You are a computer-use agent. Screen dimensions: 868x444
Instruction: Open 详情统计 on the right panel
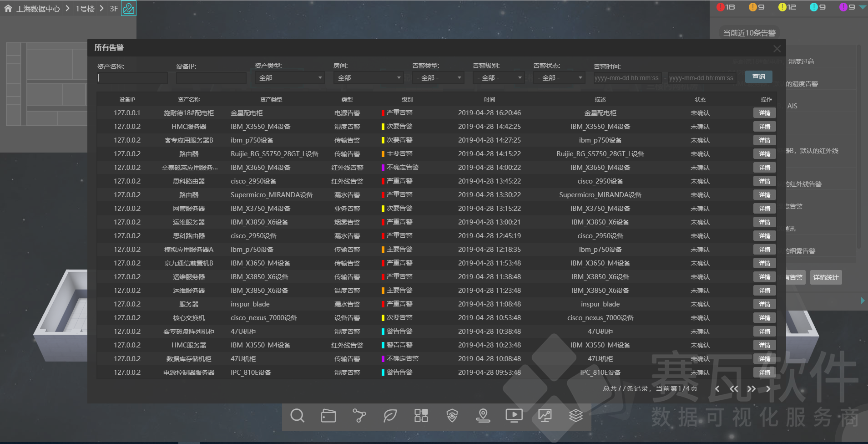point(825,277)
